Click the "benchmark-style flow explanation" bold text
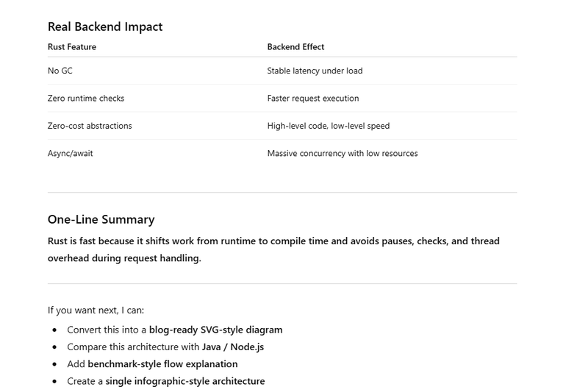The width and height of the screenshot is (588, 387). pyautogui.click(x=162, y=363)
